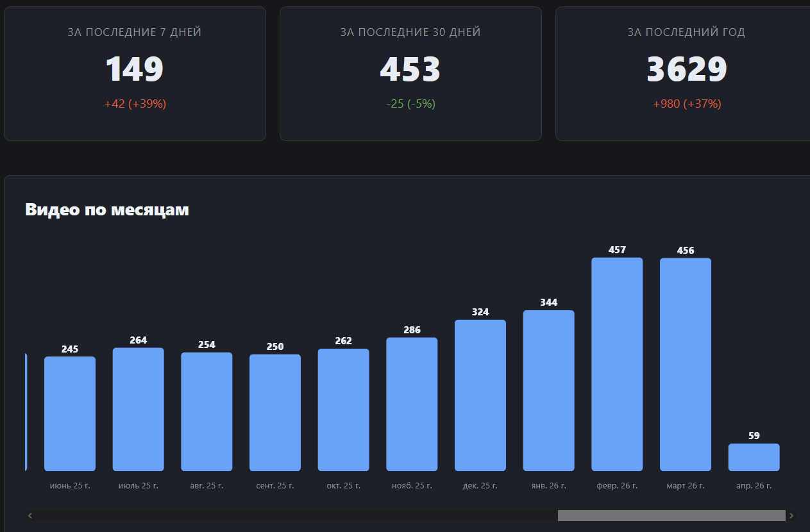Image resolution: width=810 pixels, height=532 pixels.
Task: Select the 'За последний год' card
Action: point(685,74)
